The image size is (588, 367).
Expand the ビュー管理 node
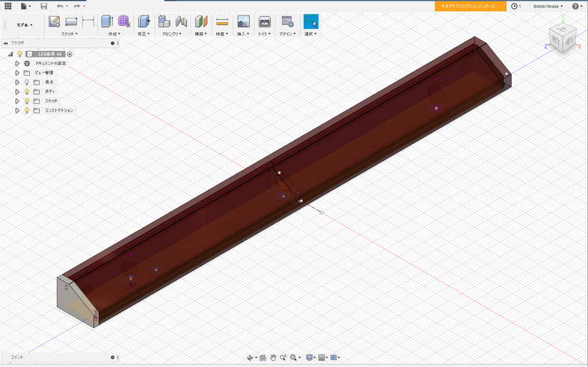pyautogui.click(x=17, y=73)
